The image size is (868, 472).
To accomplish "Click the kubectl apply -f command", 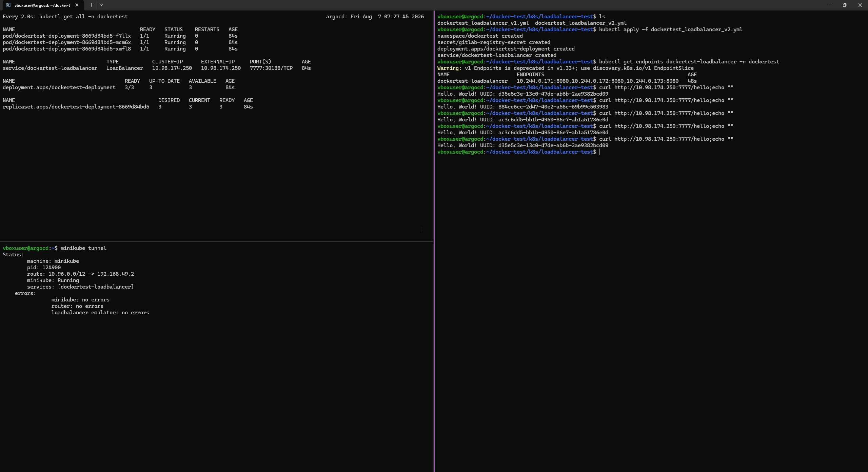I will point(671,29).
